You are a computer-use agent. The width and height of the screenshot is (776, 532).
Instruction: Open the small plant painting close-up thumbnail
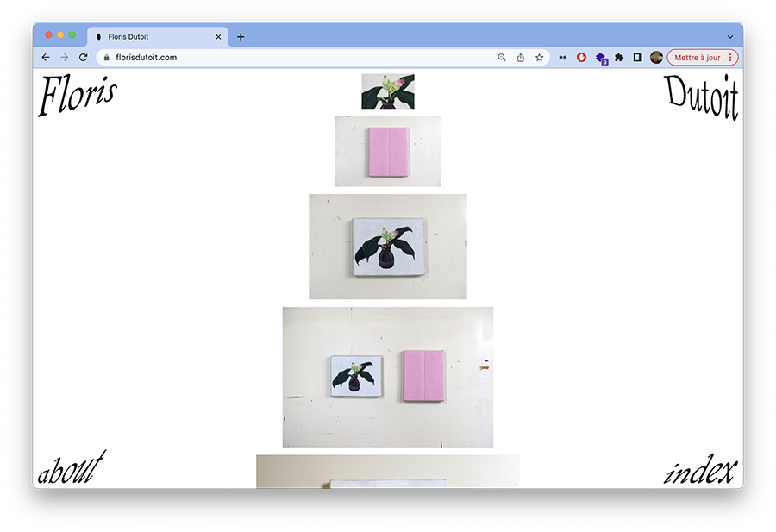pyautogui.click(x=388, y=91)
